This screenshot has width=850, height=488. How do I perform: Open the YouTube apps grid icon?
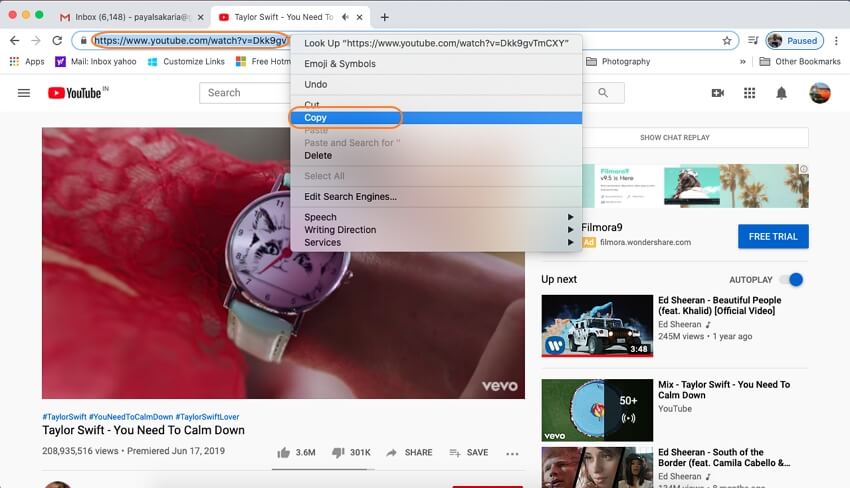pyautogui.click(x=749, y=93)
